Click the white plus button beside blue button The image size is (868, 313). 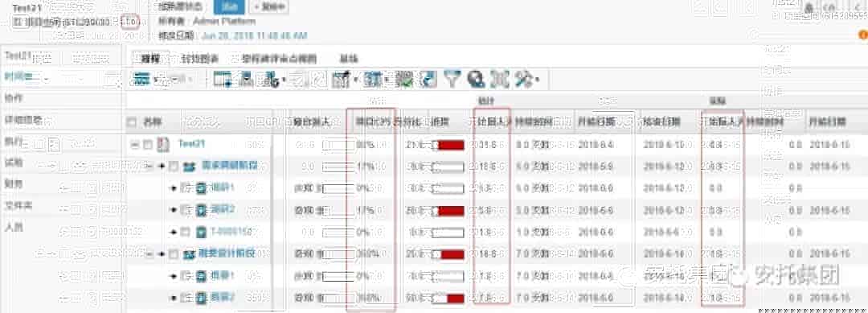(269, 7)
